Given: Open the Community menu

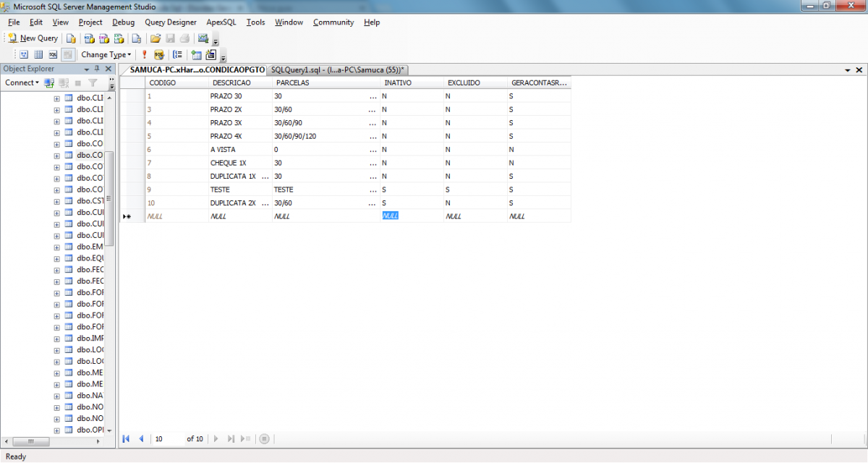Looking at the screenshot, I should click(x=333, y=22).
